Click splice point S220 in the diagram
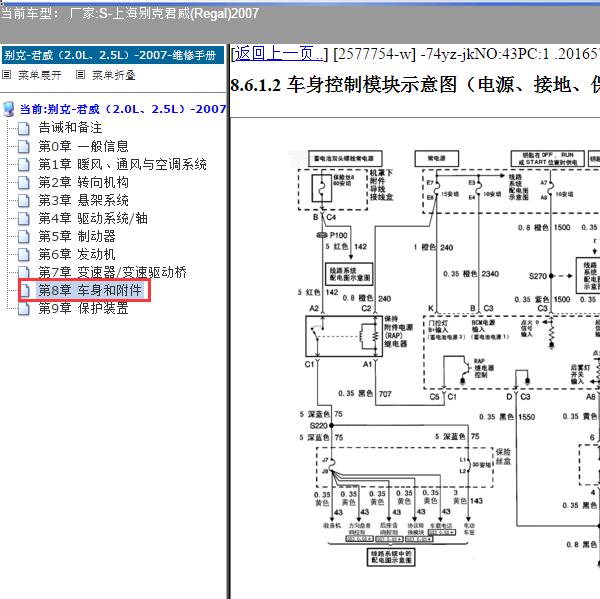 pos(331,425)
